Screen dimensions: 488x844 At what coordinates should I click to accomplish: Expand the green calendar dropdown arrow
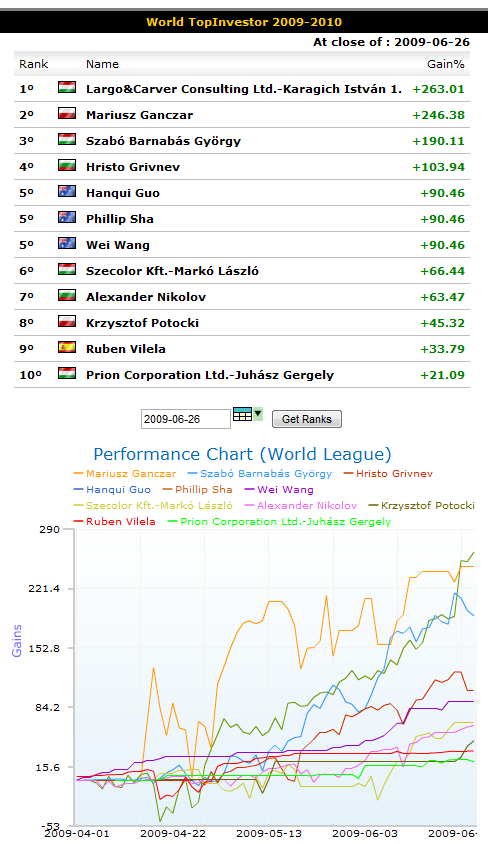click(x=258, y=414)
